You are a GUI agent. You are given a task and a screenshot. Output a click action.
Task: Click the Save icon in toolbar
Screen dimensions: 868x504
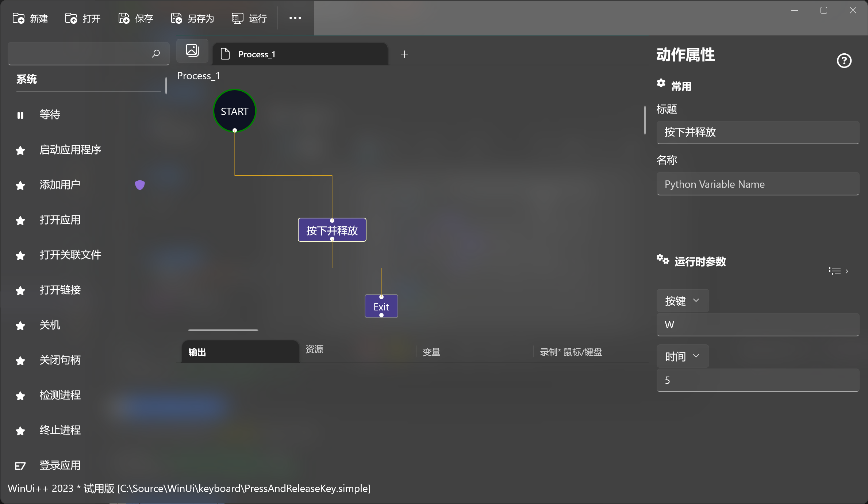pyautogui.click(x=124, y=18)
